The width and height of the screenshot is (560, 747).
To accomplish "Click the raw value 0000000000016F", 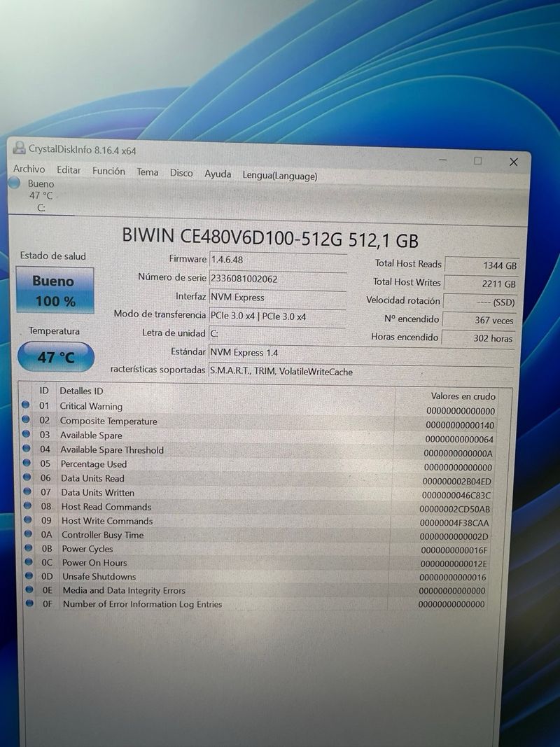I will tap(454, 550).
